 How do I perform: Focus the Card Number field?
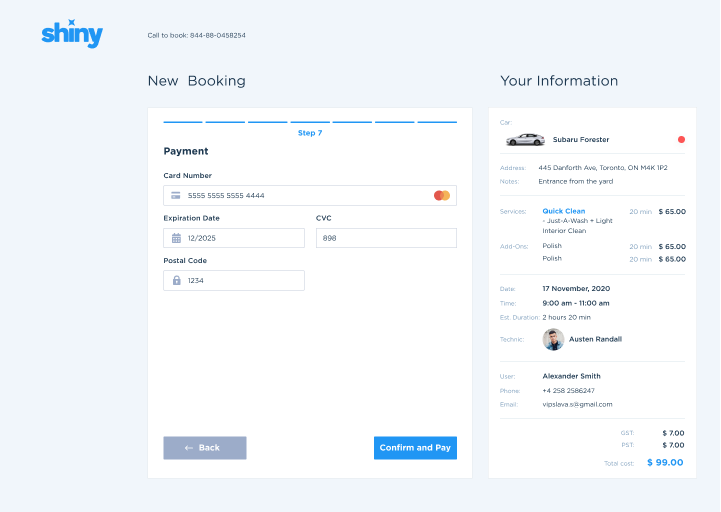[x=310, y=196]
